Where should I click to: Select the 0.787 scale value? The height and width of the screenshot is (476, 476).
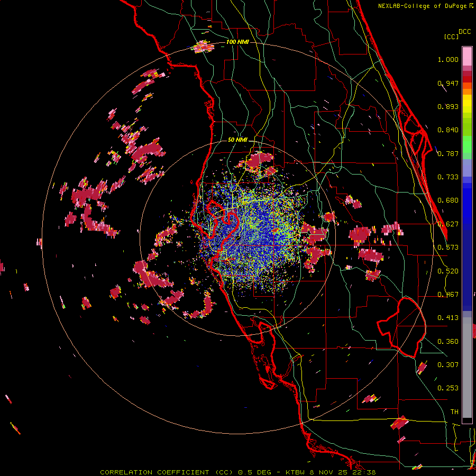pyautogui.click(x=448, y=153)
